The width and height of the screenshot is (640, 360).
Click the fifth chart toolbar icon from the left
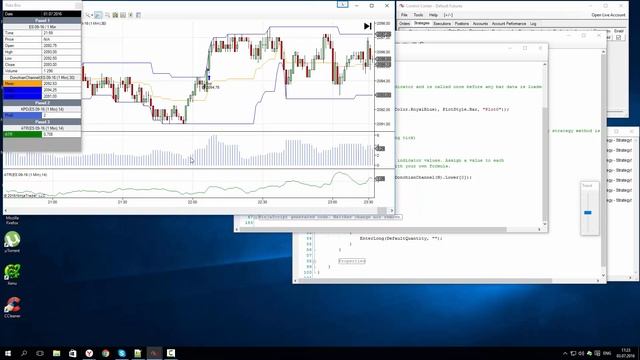123,15
